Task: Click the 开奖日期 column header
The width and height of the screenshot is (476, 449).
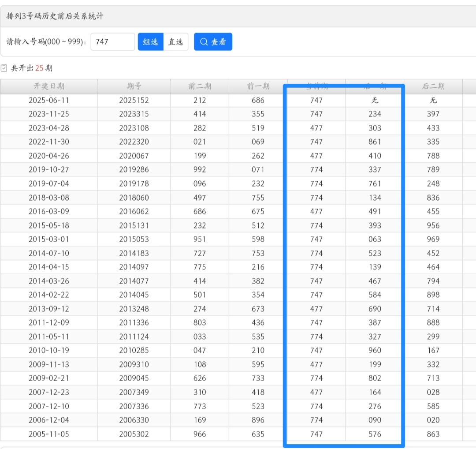Action: pos(49,86)
